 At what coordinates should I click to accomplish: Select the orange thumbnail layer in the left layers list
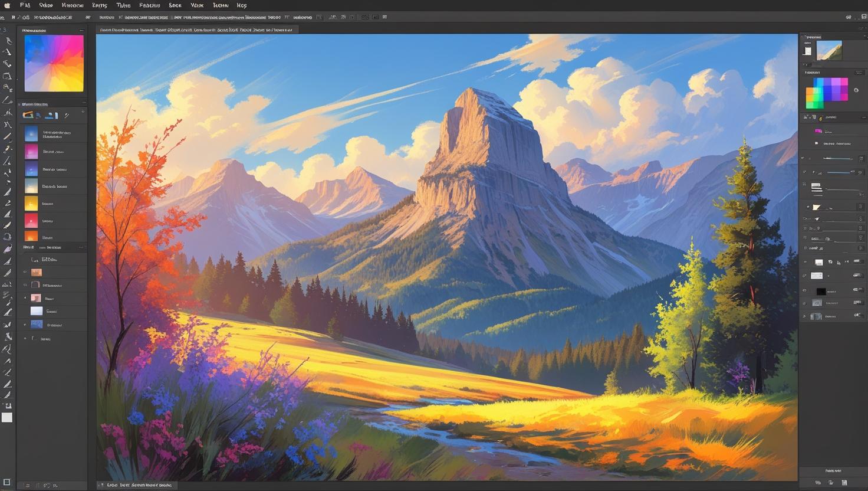point(37,273)
